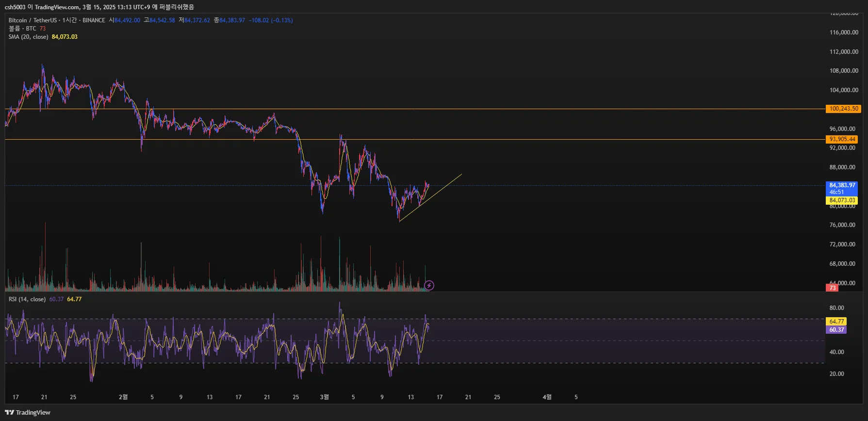Click the 40.00 RSI axis tick

[836, 352]
